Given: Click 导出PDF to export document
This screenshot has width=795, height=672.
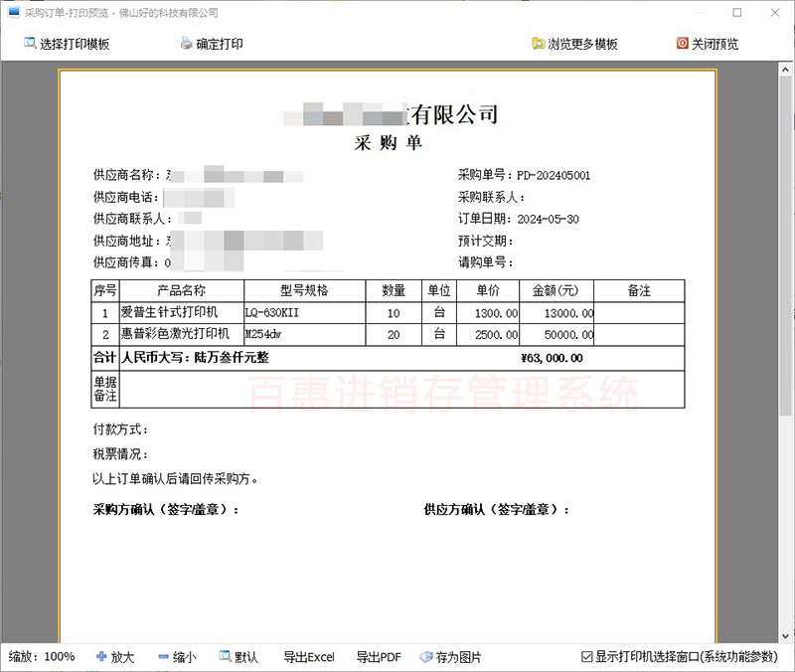Looking at the screenshot, I should pyautogui.click(x=378, y=657).
